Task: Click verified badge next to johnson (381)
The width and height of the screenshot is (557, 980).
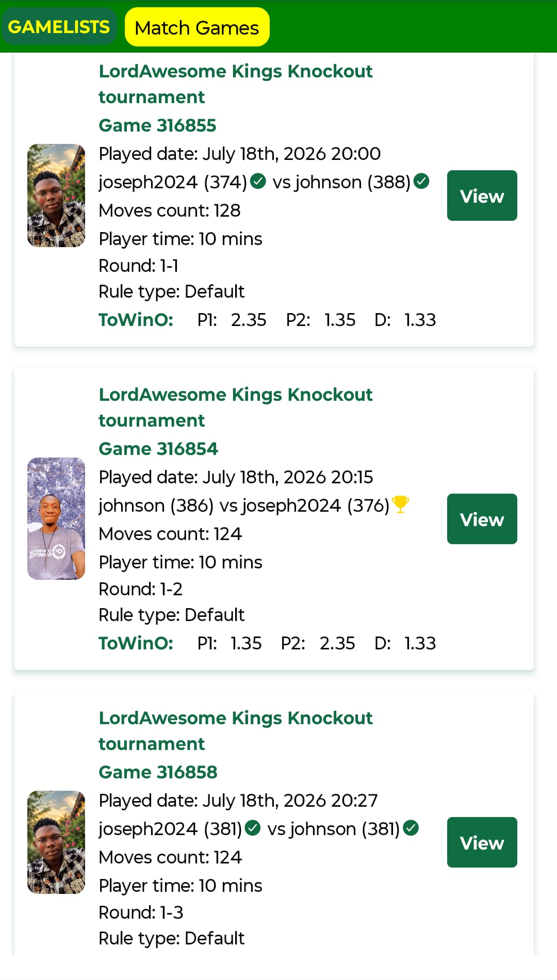Action: click(411, 828)
